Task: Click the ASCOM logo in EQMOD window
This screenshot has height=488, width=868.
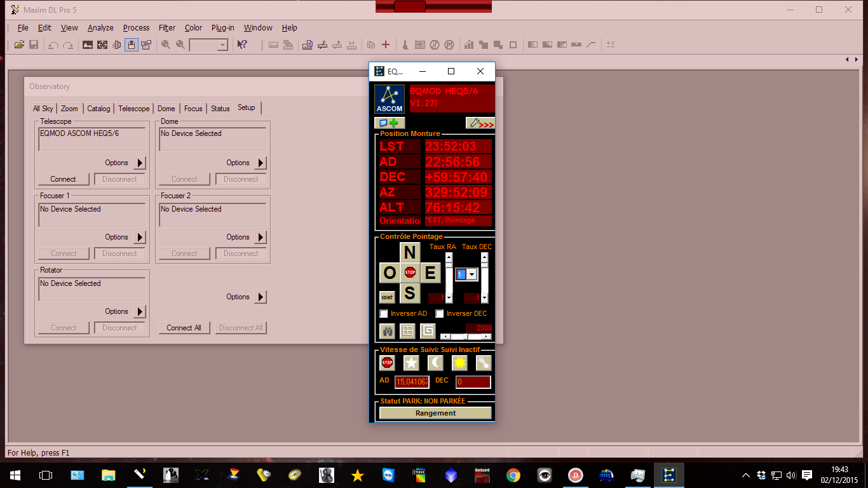Action: point(390,99)
